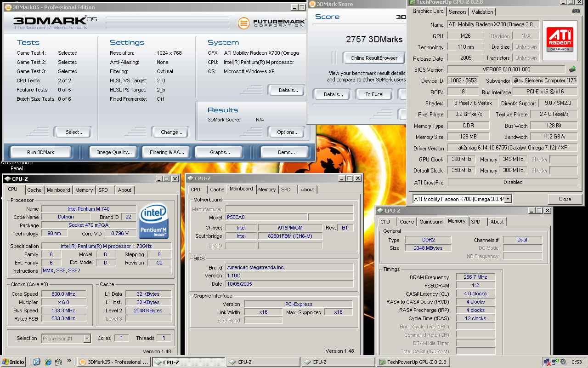
Task: Click the DRAM Frequency value 266.7 MHz
Action: pyautogui.click(x=476, y=277)
